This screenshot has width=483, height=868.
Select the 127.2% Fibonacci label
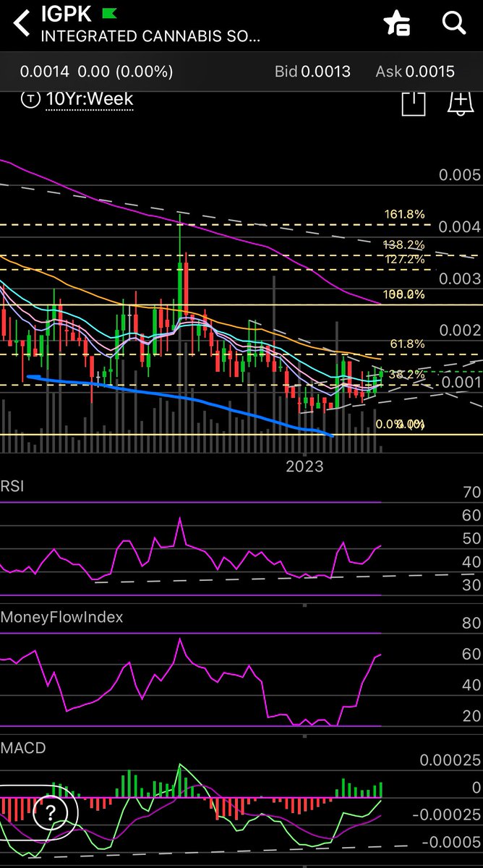coord(404,259)
